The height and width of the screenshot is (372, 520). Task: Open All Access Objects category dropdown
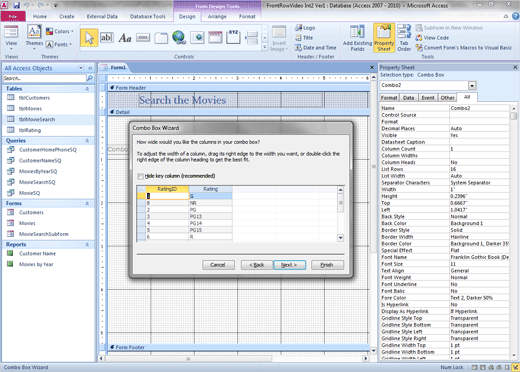[x=81, y=68]
